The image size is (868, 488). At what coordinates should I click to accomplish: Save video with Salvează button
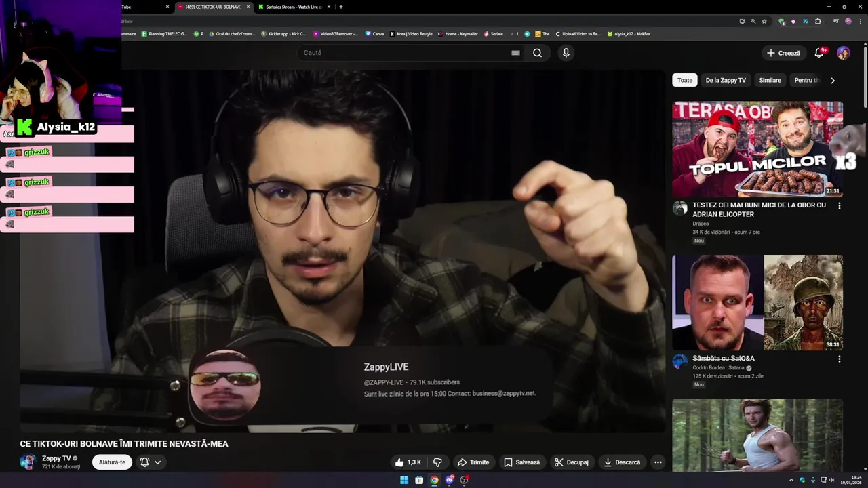tap(522, 462)
